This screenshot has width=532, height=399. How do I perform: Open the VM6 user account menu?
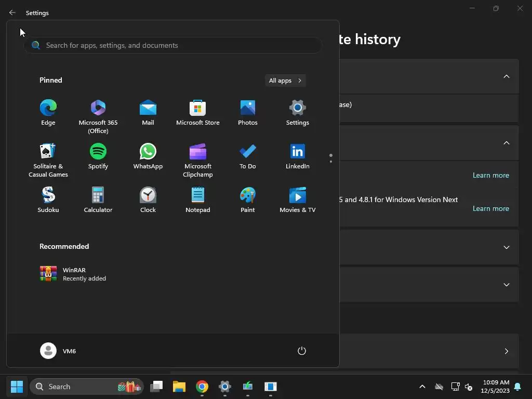(x=58, y=351)
